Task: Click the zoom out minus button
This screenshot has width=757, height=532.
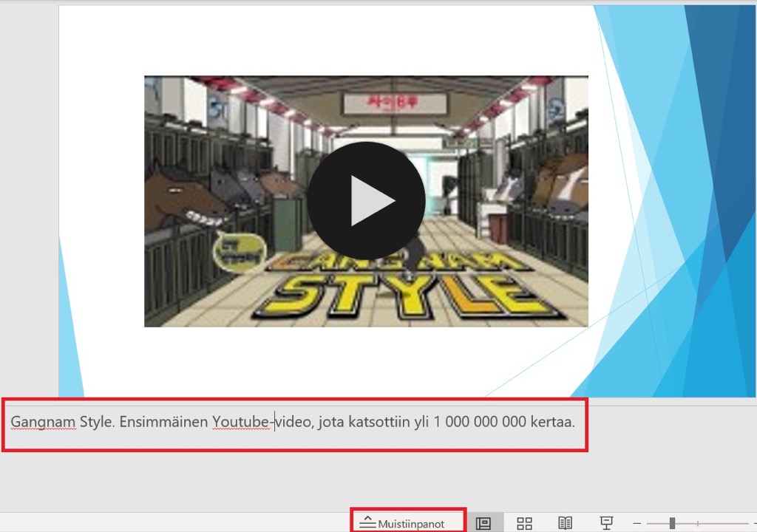Action: 637,523
